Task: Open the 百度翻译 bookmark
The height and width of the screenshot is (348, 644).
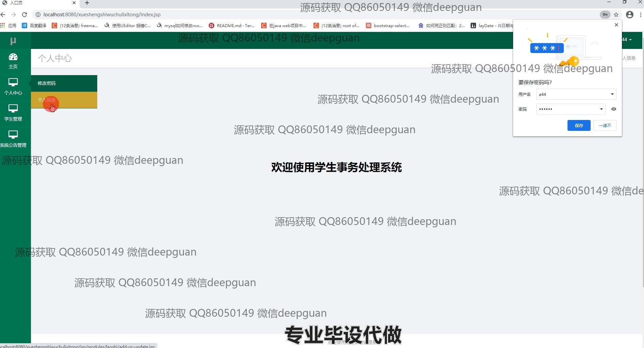Action: [34, 25]
